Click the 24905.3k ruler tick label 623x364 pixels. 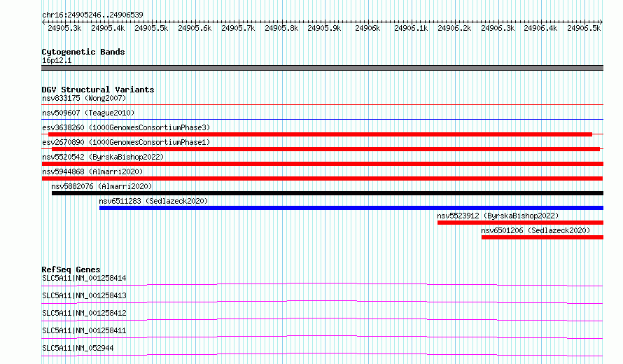point(64,28)
